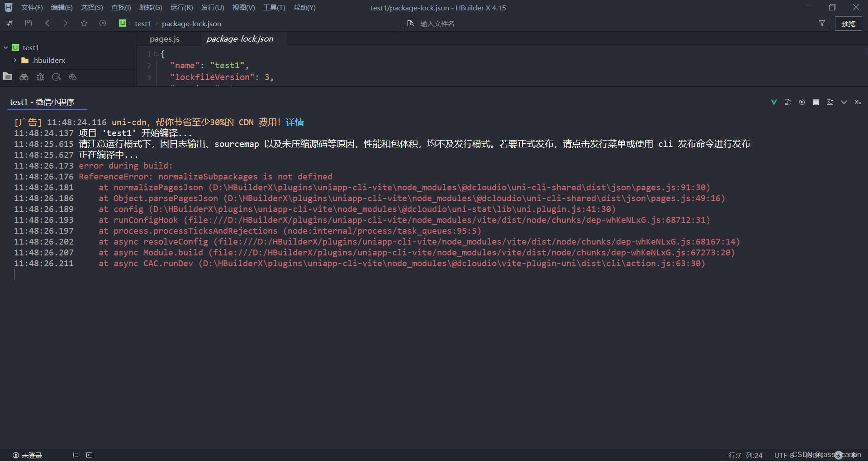Open the 编辑(E) menu
The image size is (868, 462).
62,8
